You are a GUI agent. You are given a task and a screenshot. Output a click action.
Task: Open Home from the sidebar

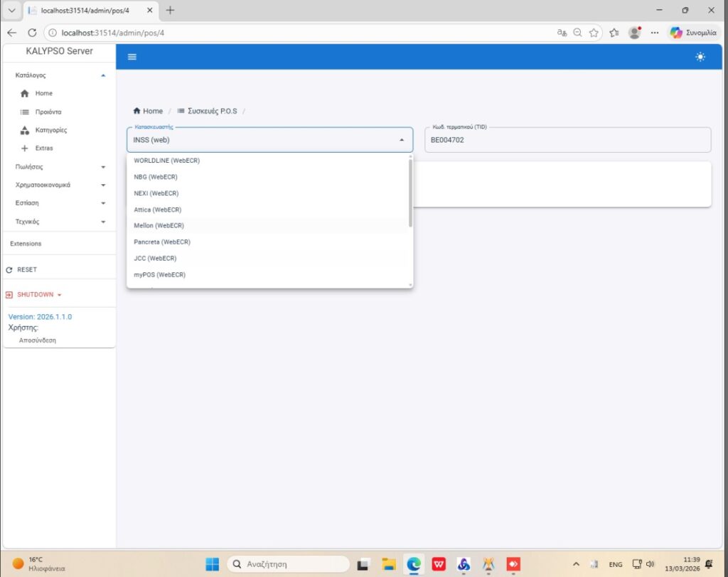[43, 93]
